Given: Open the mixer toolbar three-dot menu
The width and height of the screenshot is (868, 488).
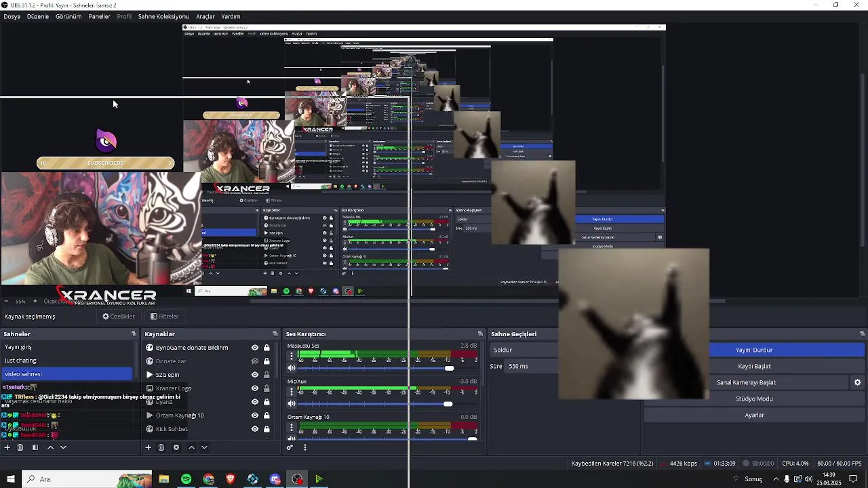Looking at the screenshot, I should pyautogui.click(x=305, y=447).
